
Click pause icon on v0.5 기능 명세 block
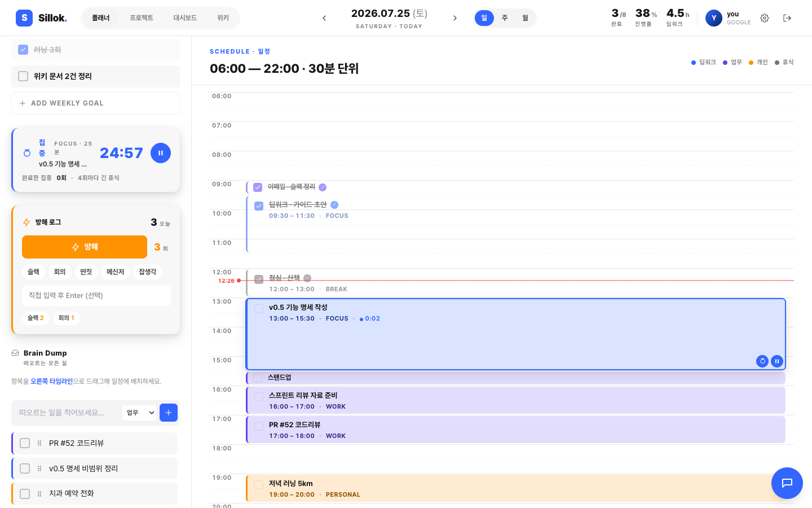click(777, 361)
